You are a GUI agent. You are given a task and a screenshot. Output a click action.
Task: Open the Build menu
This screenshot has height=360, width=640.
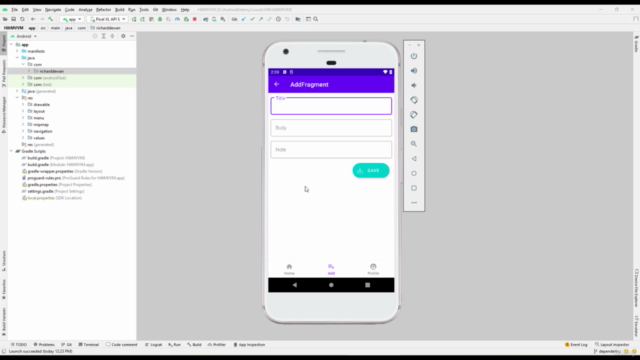[120, 9]
